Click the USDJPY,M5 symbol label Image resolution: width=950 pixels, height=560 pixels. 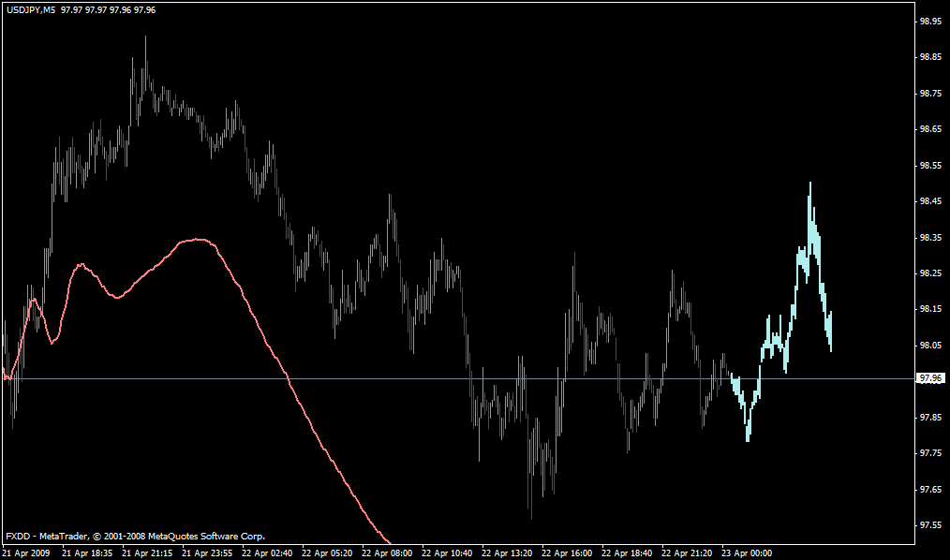point(30,10)
